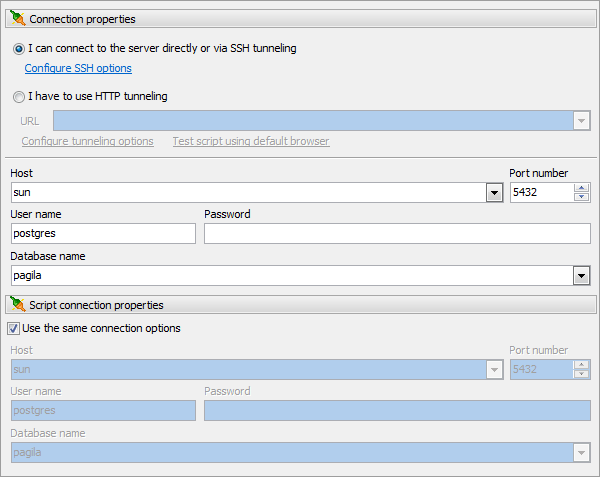The height and width of the screenshot is (477, 600).
Task: Click Configure tunneling options link
Action: coord(88,141)
